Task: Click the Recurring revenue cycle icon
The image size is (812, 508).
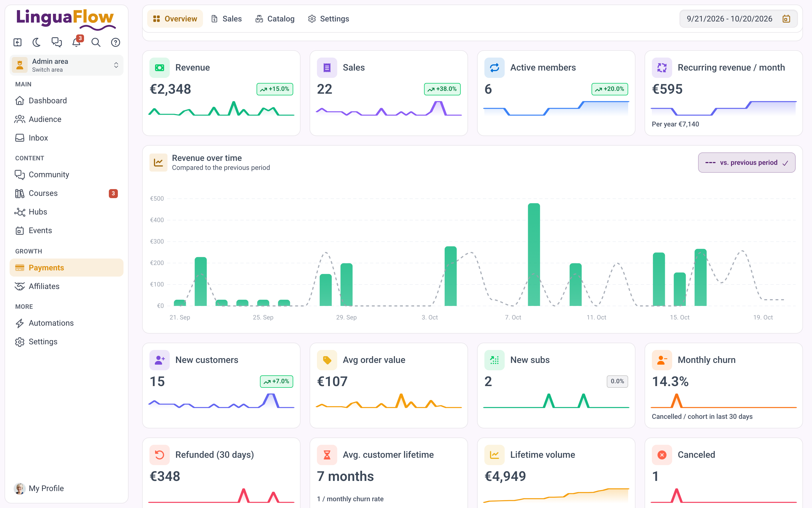Action: coord(662,67)
